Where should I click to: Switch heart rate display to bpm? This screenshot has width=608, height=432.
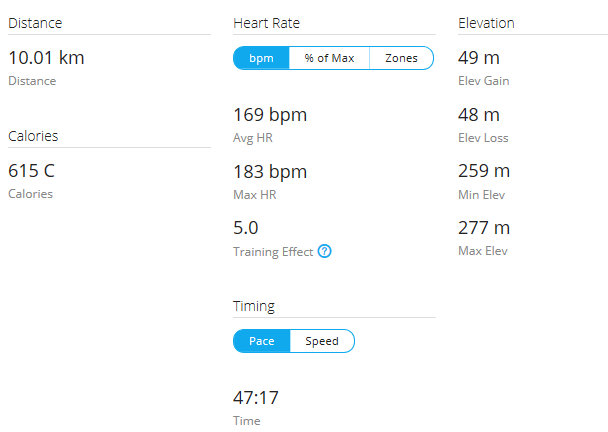tap(261, 58)
